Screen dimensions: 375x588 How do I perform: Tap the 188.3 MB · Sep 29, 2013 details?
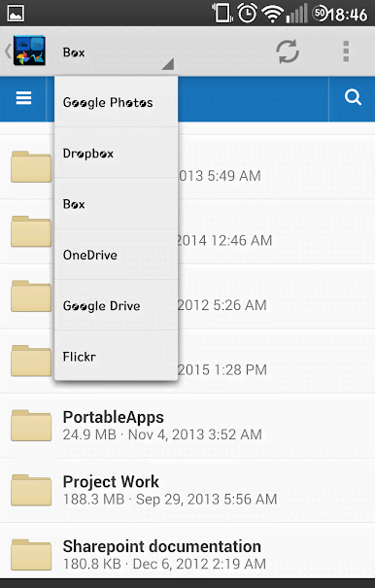coord(170,500)
